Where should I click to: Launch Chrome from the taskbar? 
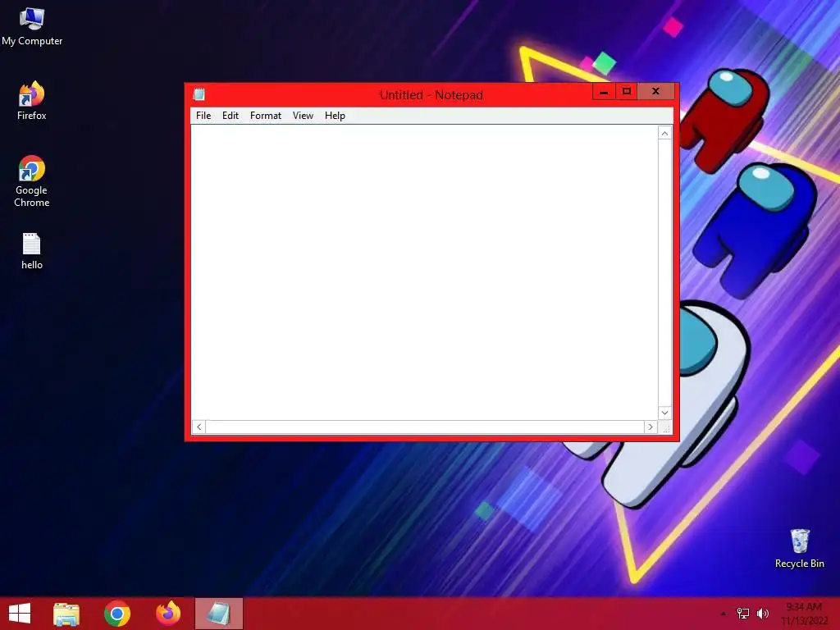coord(117,614)
